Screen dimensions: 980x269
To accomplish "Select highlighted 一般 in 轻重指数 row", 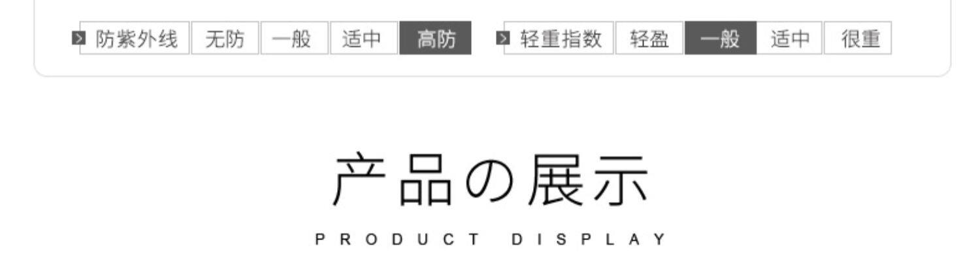I will (721, 38).
